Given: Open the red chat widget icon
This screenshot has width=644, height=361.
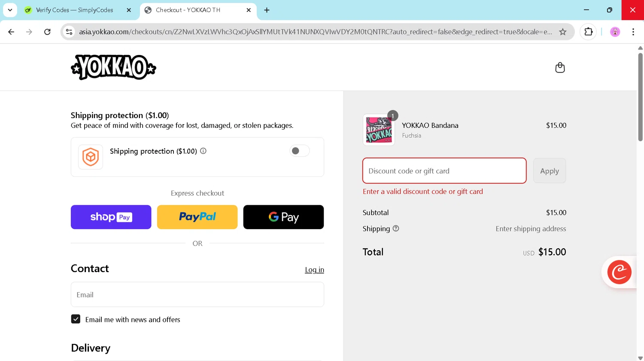Looking at the screenshot, I should 619,272.
